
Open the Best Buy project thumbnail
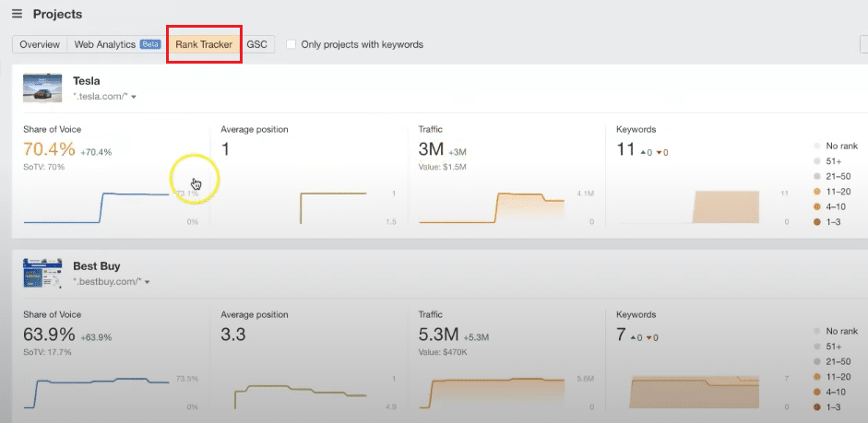click(42, 273)
